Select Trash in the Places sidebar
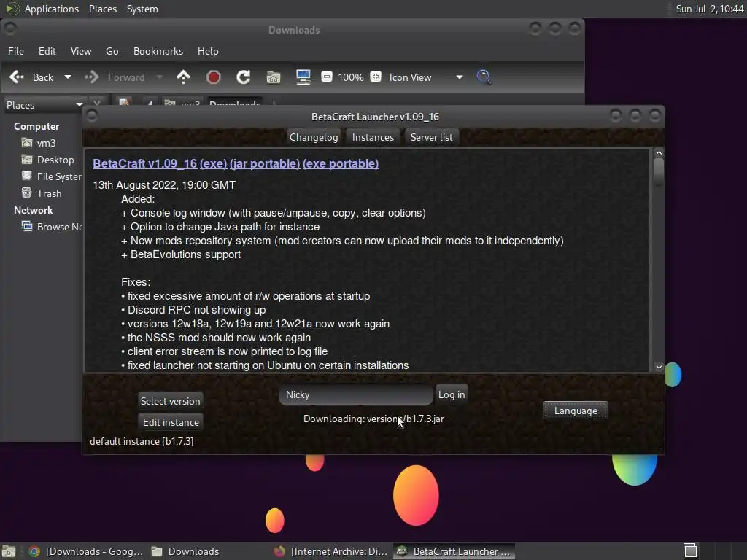This screenshot has height=560, width=747. click(x=42, y=193)
